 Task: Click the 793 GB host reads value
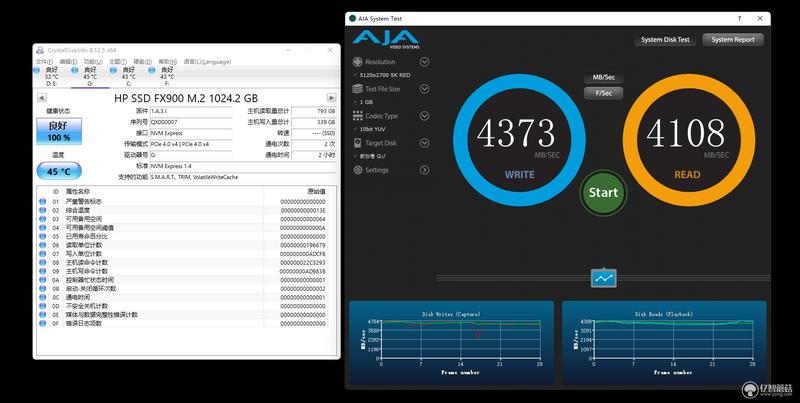(x=314, y=111)
